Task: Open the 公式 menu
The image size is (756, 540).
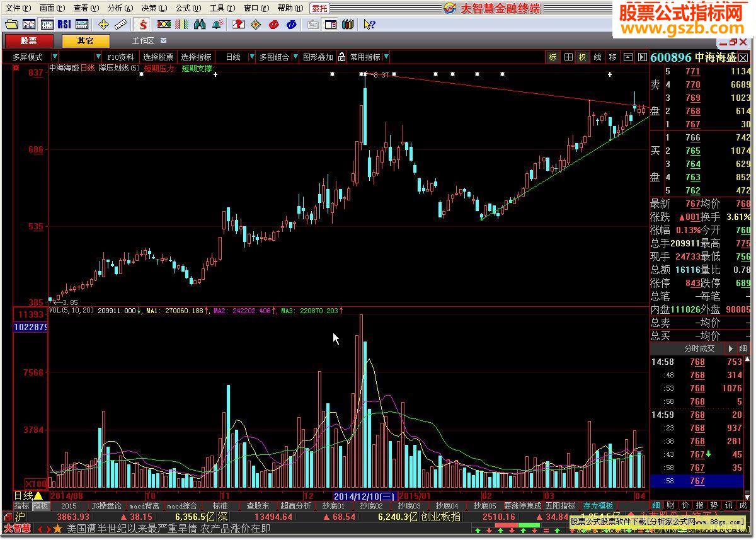Action: coord(188,8)
